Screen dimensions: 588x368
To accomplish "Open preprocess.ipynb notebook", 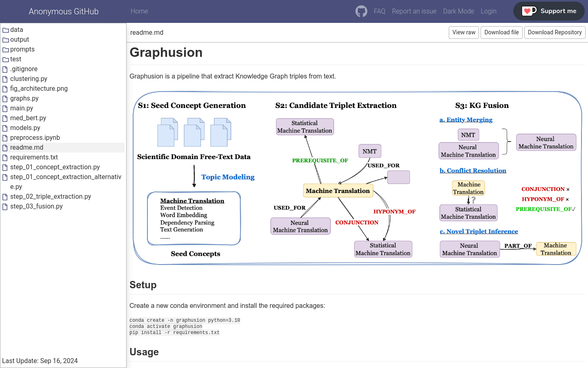I will point(35,138).
